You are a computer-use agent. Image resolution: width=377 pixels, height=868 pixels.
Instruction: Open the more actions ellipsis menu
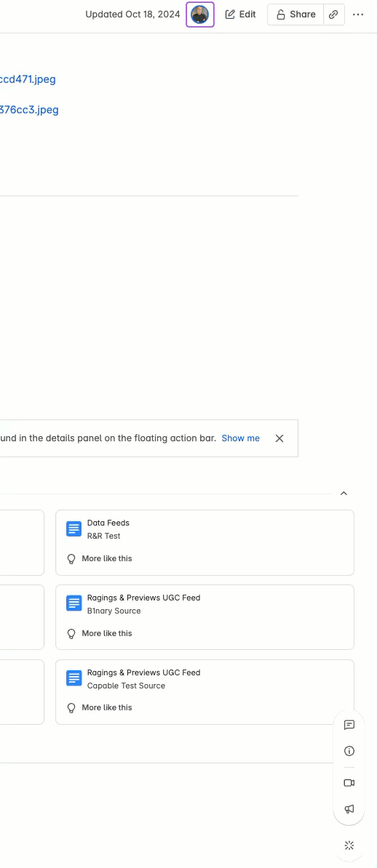coord(358,15)
